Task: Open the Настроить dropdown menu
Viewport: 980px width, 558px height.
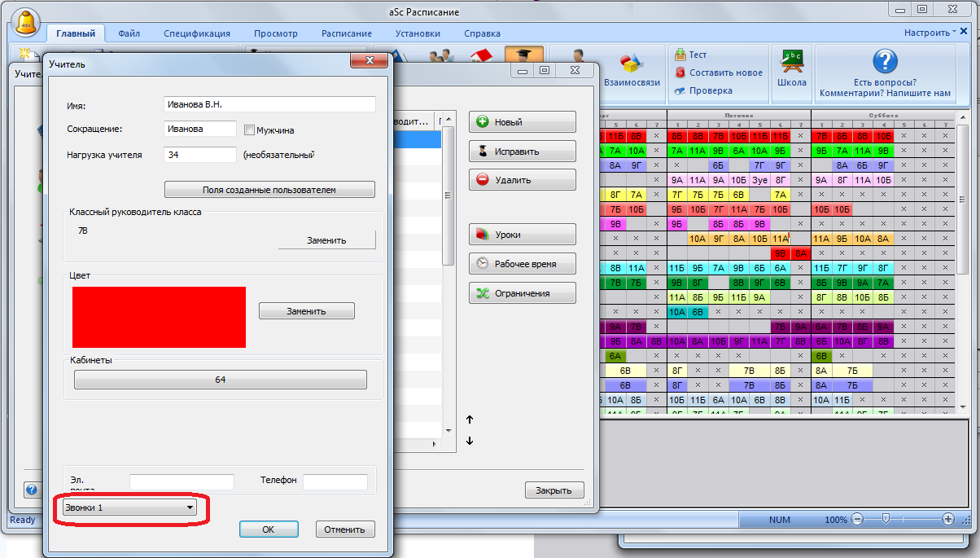Action: [930, 33]
